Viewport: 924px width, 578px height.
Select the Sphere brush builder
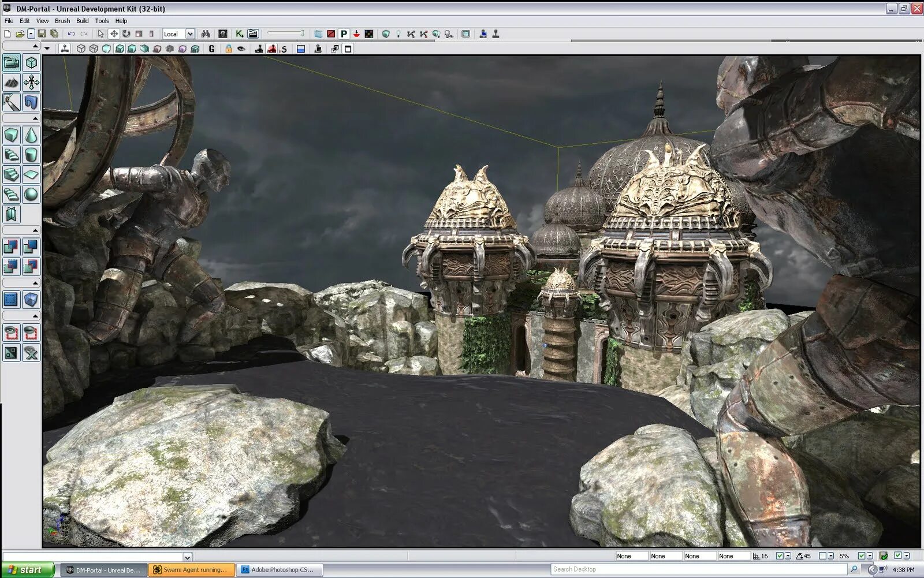pyautogui.click(x=31, y=194)
